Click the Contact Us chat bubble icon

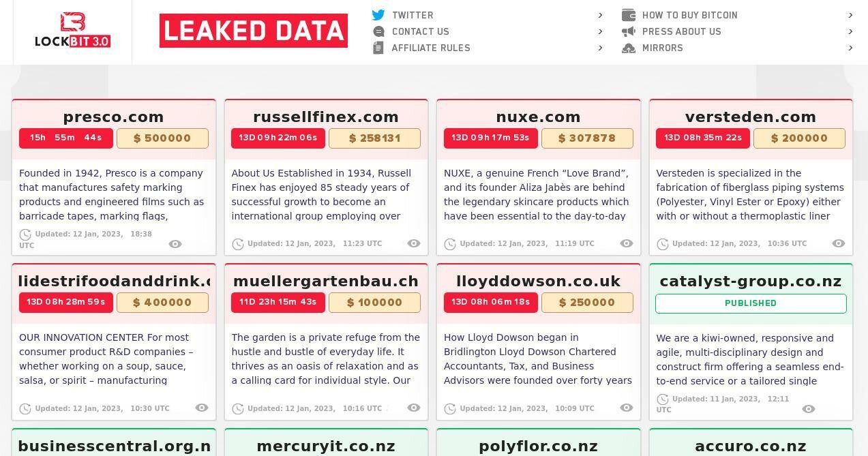(x=378, y=31)
